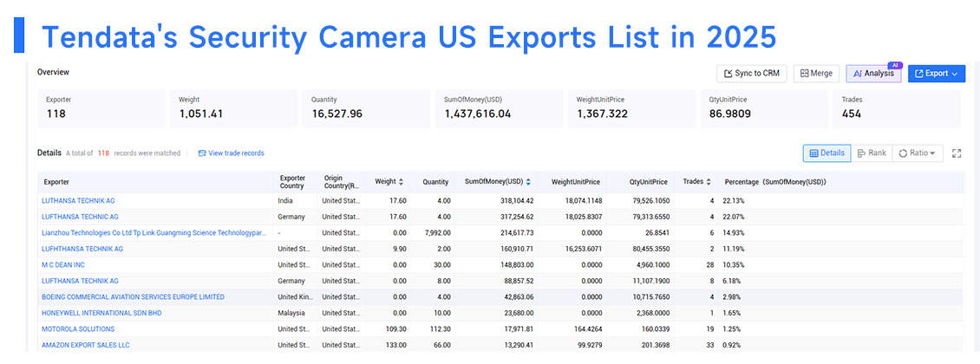Open exporter LUTHANSA TECHNIK AG

tap(78, 201)
